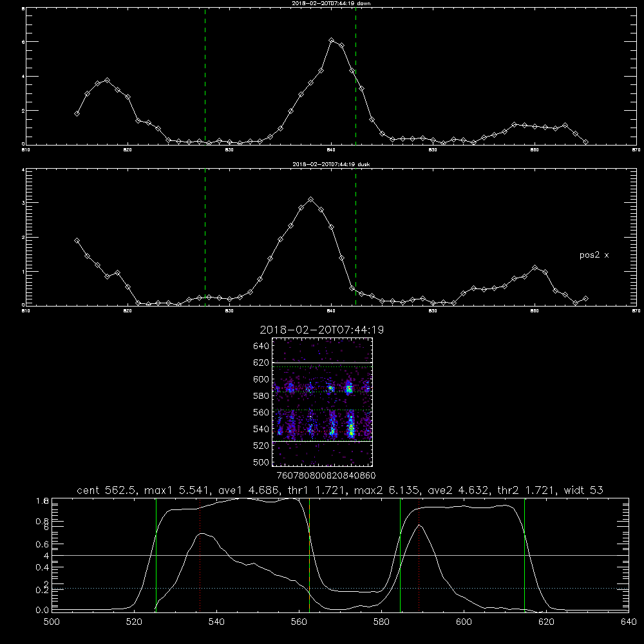The height and width of the screenshot is (644, 644).
Task: Click the timestamp title above the spectral image
Action: coord(321,330)
